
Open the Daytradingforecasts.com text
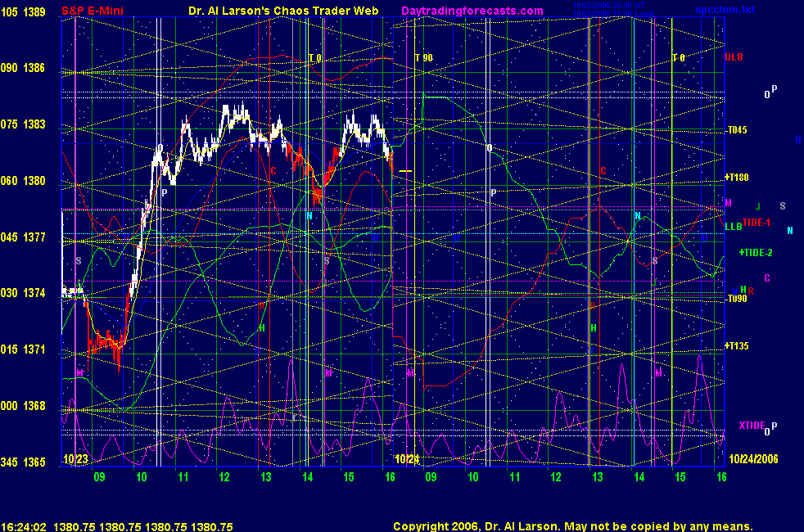click(x=472, y=11)
